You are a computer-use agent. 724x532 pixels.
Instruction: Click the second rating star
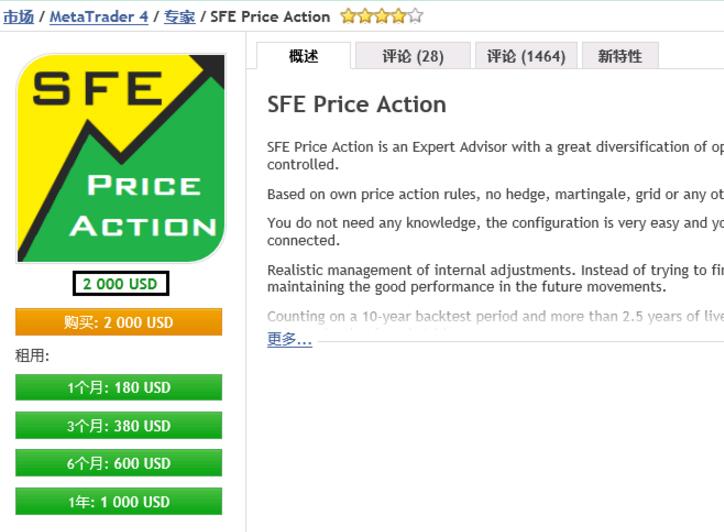[365, 16]
